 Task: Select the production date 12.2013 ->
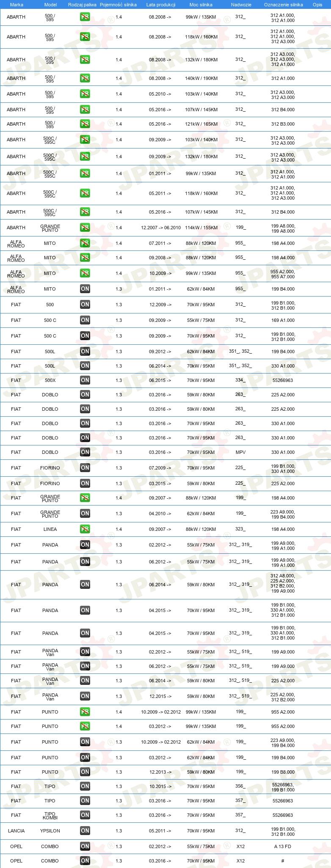[x=160, y=772]
